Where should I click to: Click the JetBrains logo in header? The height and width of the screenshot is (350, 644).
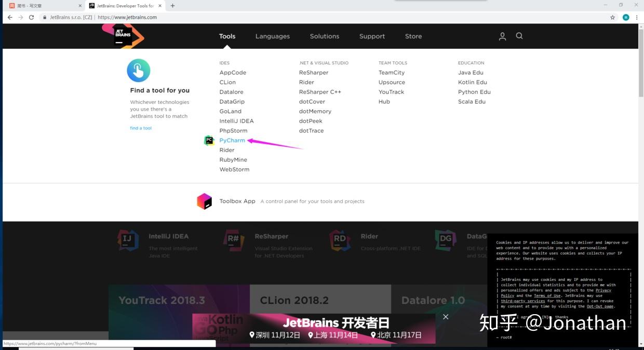tap(123, 36)
